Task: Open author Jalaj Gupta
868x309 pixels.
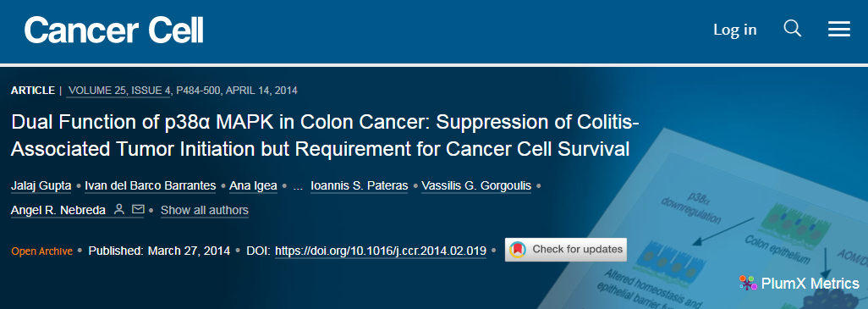Action: [41, 186]
